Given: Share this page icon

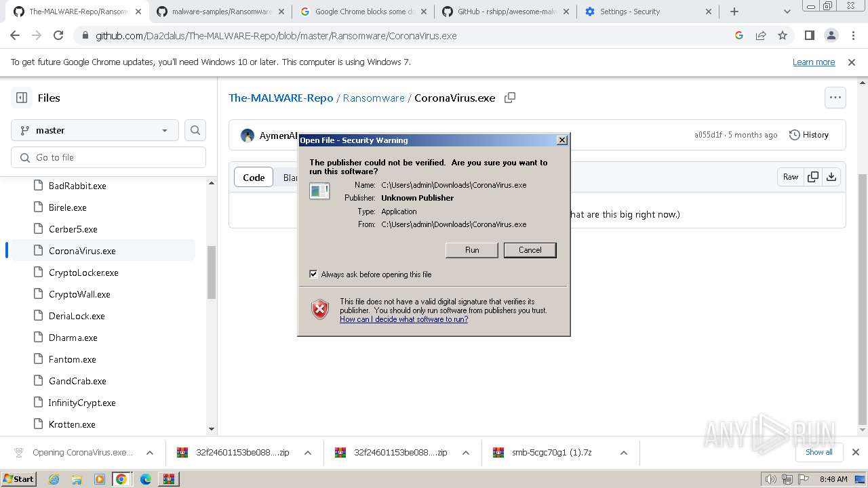Looking at the screenshot, I should pyautogui.click(x=761, y=36).
